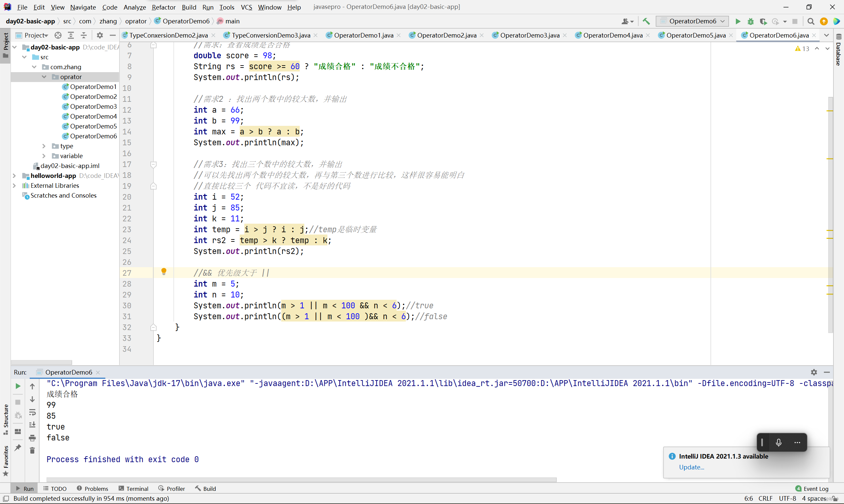This screenshot has height=504, width=844.
Task: Click the intention lightbulb on line 27
Action: [164, 271]
